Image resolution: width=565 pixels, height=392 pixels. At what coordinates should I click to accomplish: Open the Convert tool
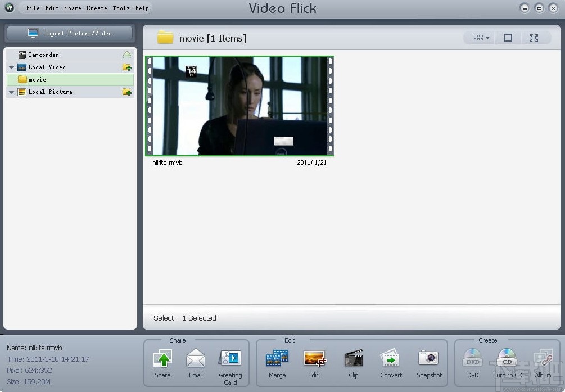click(391, 358)
